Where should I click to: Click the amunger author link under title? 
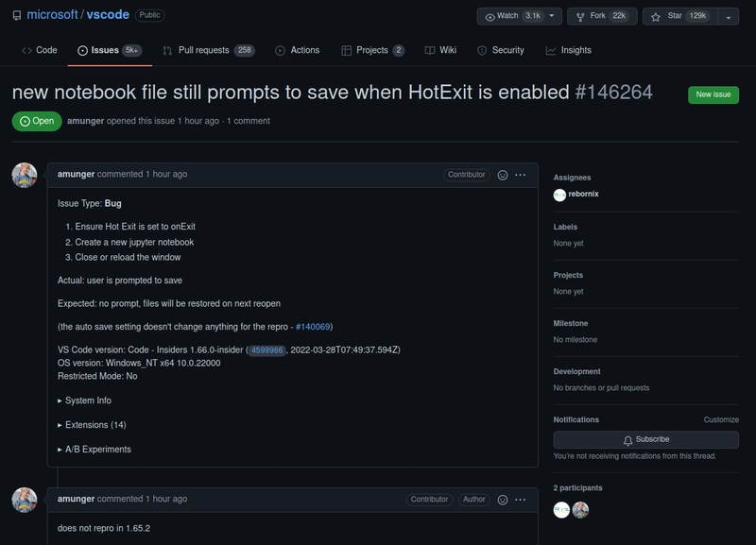tap(85, 121)
